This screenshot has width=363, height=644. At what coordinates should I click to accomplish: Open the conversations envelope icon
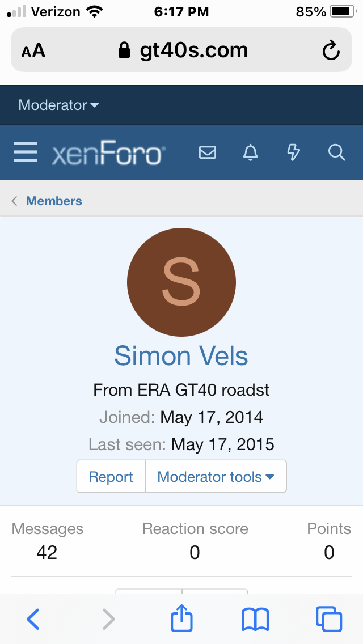tap(208, 152)
